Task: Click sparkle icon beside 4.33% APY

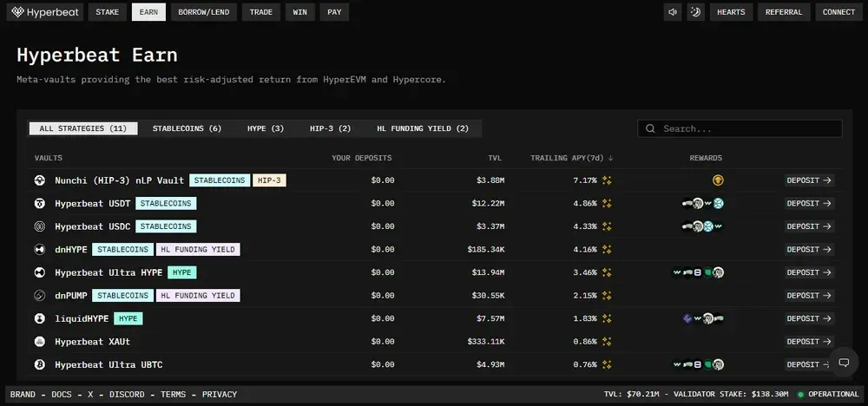Action: click(607, 226)
